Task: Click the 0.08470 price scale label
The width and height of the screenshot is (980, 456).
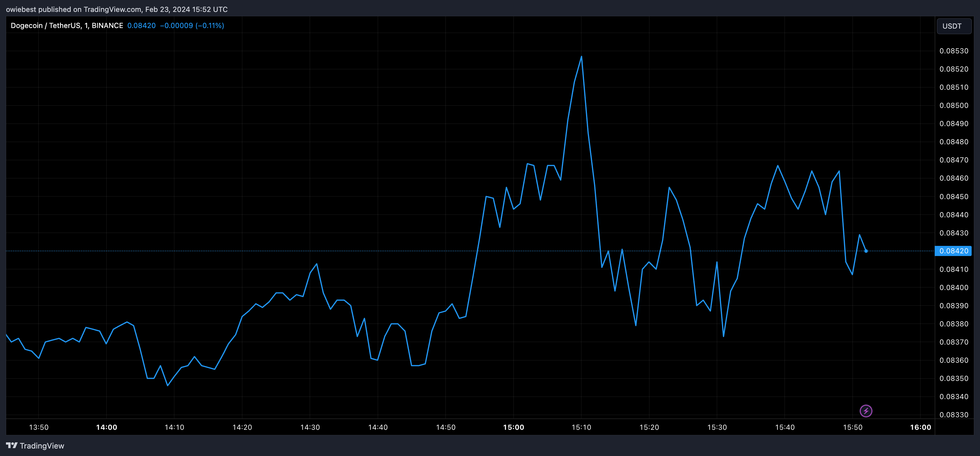Action: point(954,160)
